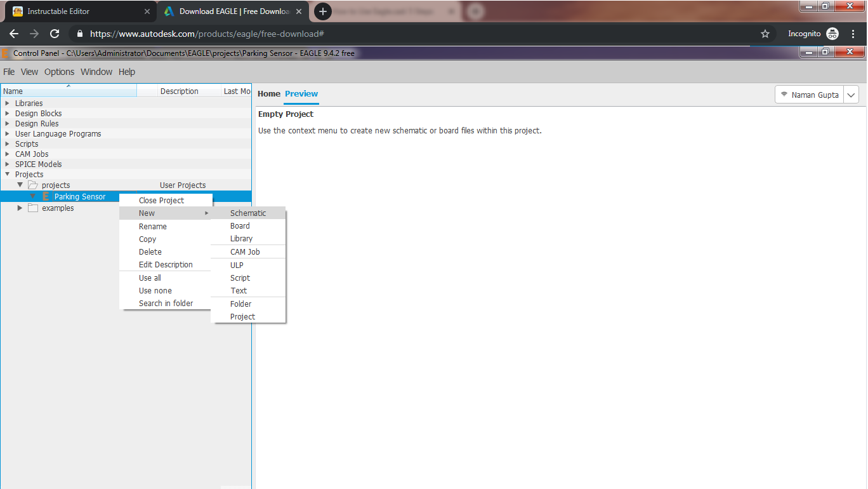868x489 pixels.
Task: Close the Instructable Editor tab
Action: 147,11
